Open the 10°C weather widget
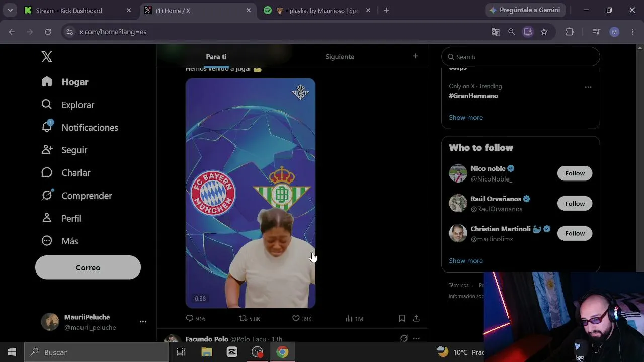 point(460,352)
